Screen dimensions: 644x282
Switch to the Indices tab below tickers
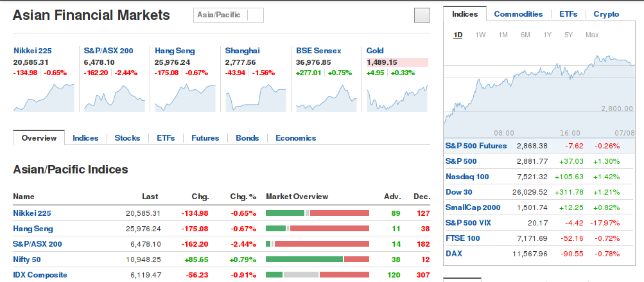click(x=85, y=138)
